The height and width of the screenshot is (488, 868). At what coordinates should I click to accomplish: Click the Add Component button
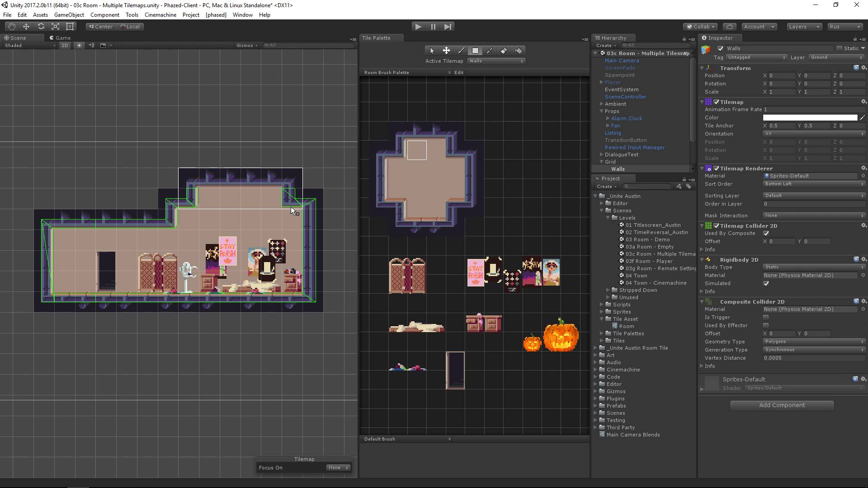click(x=782, y=405)
